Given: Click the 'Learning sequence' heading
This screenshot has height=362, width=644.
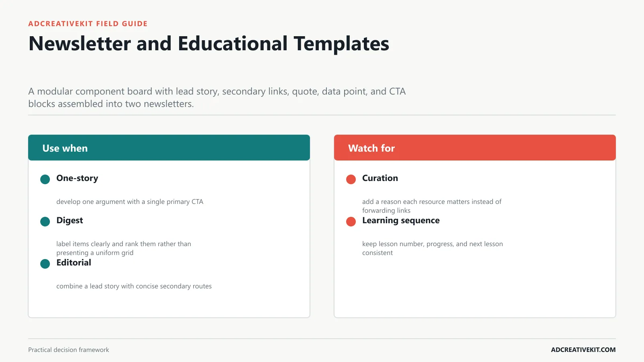Looking at the screenshot, I should (x=401, y=220).
